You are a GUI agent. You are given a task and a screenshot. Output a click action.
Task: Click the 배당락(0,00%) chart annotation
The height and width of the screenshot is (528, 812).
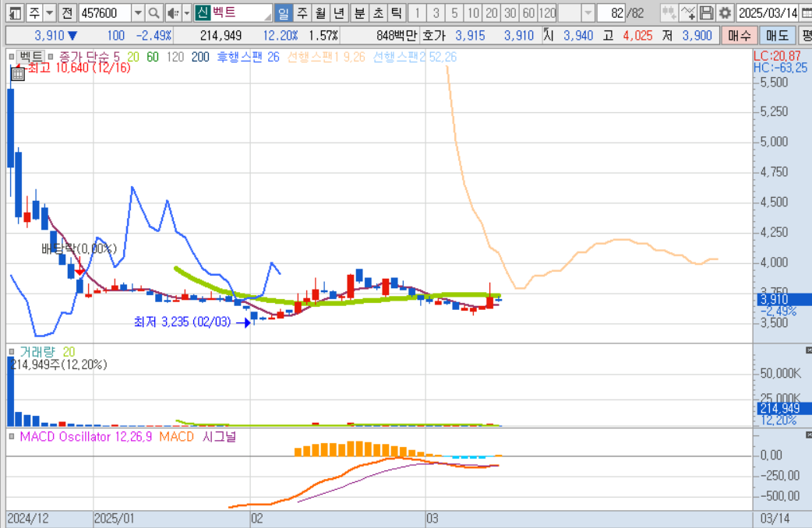79,248
